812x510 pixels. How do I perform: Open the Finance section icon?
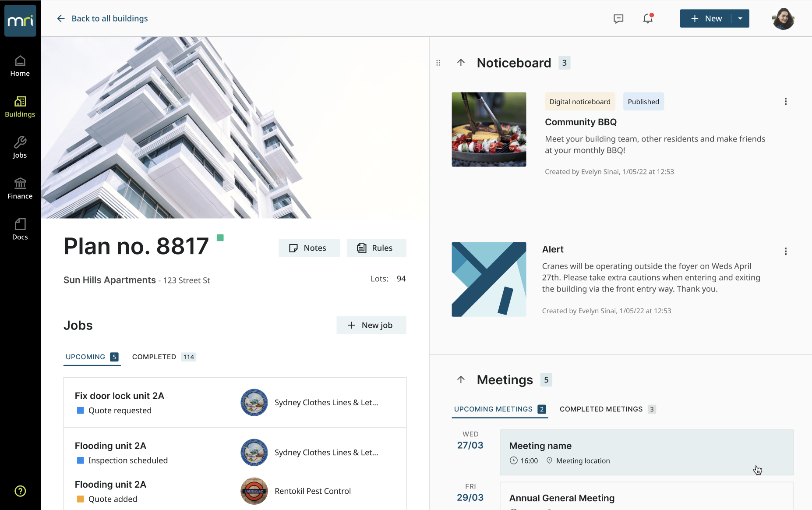20,183
